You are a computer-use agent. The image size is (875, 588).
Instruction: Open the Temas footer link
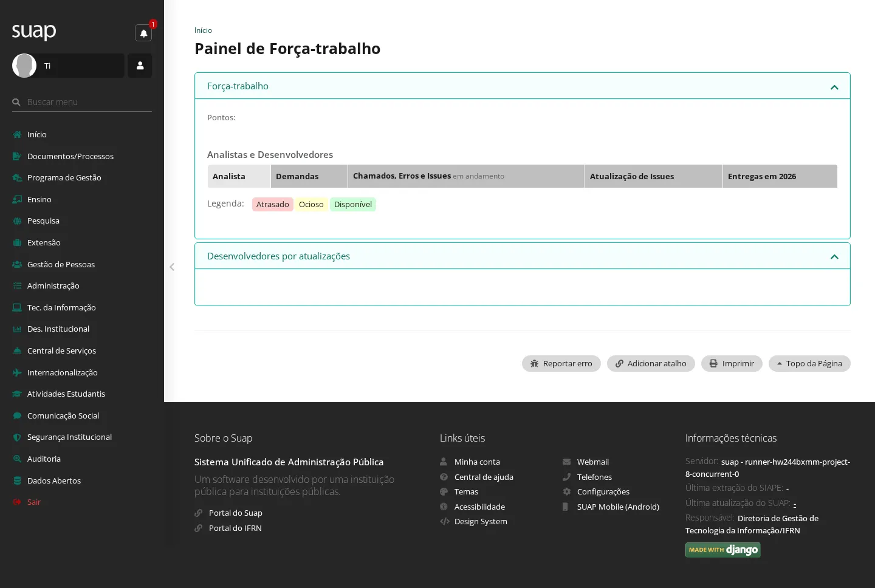click(466, 491)
